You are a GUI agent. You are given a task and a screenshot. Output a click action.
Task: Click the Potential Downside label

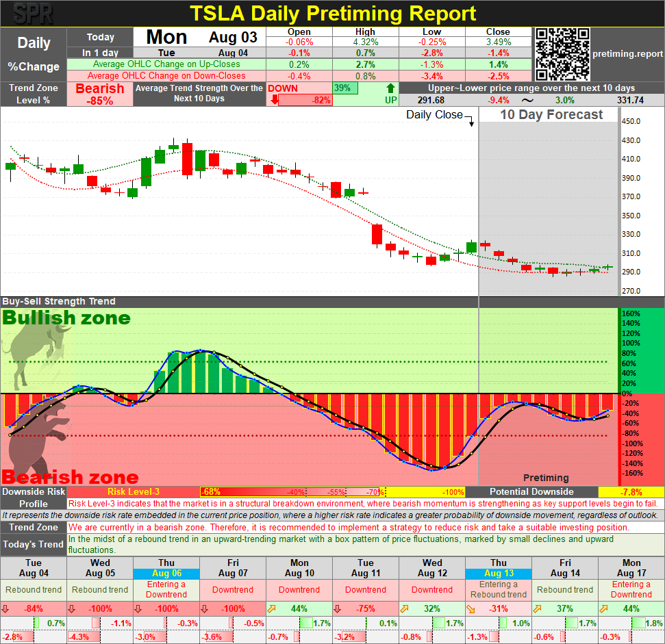click(x=531, y=492)
